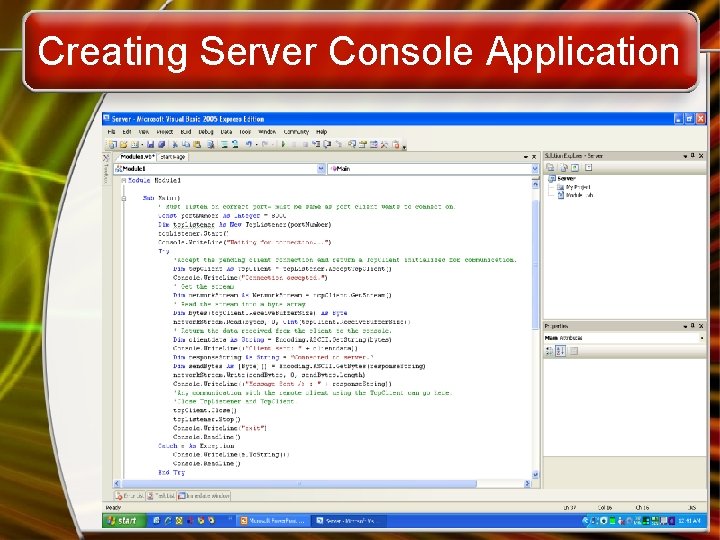Open the Community menu

pos(296,132)
